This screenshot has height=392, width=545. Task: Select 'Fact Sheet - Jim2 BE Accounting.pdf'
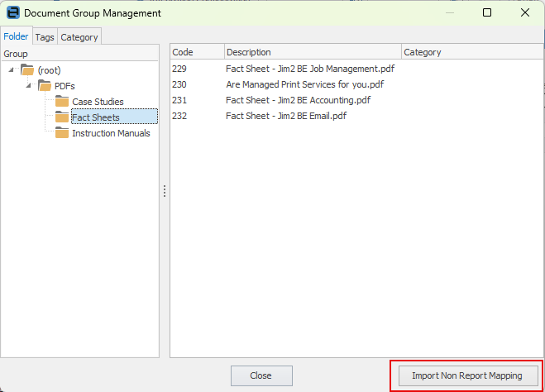[299, 100]
